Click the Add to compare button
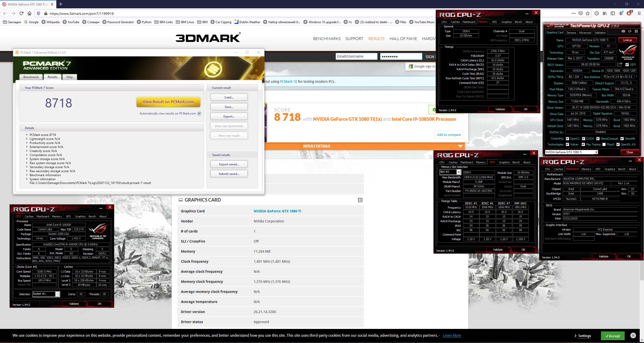644x343 pixels. tap(449, 135)
